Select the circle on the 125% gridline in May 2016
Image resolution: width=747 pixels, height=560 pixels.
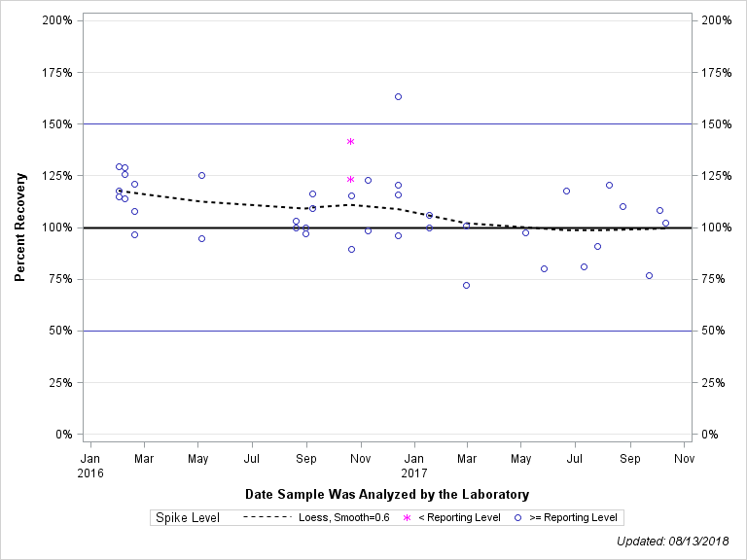click(201, 176)
